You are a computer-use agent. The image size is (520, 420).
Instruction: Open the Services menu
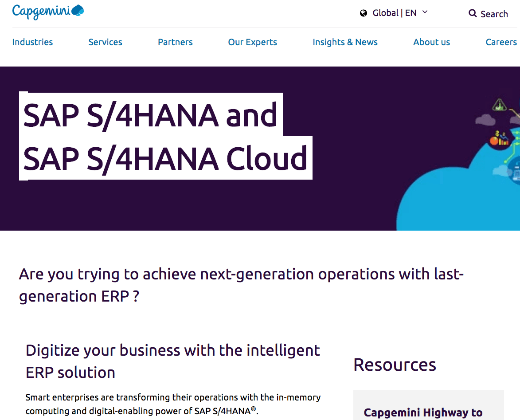(105, 42)
